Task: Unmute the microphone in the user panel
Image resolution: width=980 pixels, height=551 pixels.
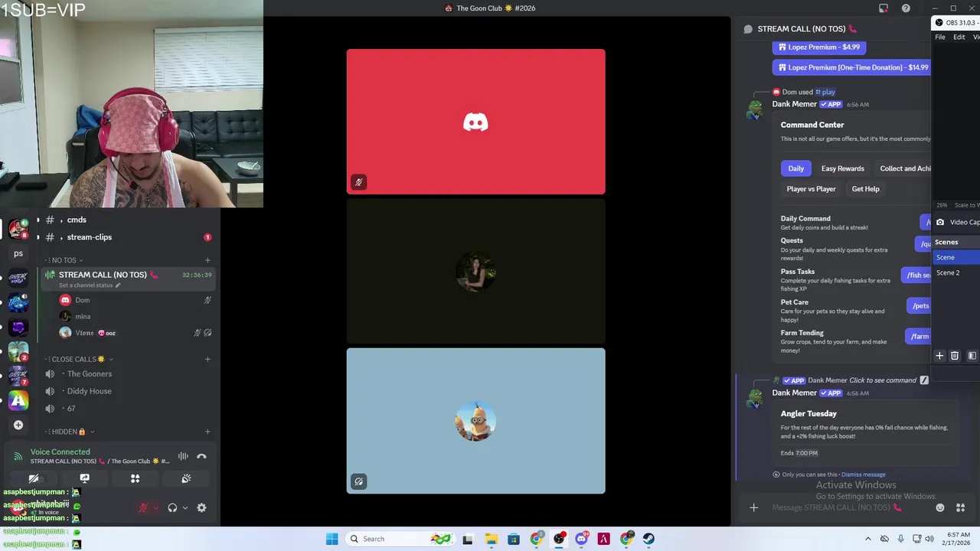Action: click(143, 507)
